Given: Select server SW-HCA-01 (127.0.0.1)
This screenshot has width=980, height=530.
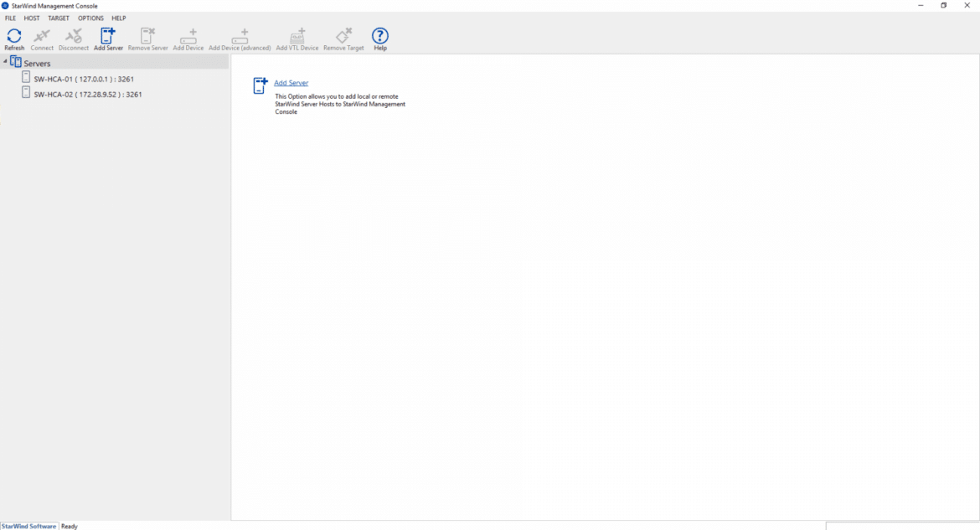Looking at the screenshot, I should 84,80.
